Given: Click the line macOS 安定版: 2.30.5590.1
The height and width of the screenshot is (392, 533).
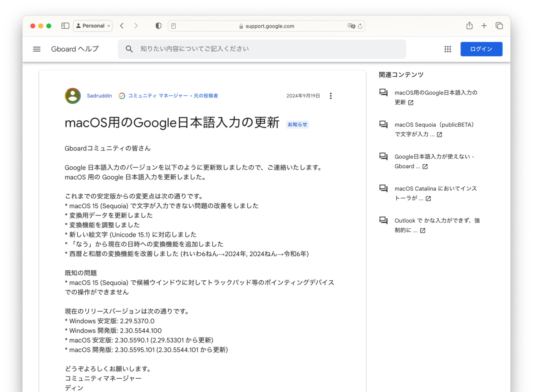Looking at the screenshot, I should (x=139, y=340).
